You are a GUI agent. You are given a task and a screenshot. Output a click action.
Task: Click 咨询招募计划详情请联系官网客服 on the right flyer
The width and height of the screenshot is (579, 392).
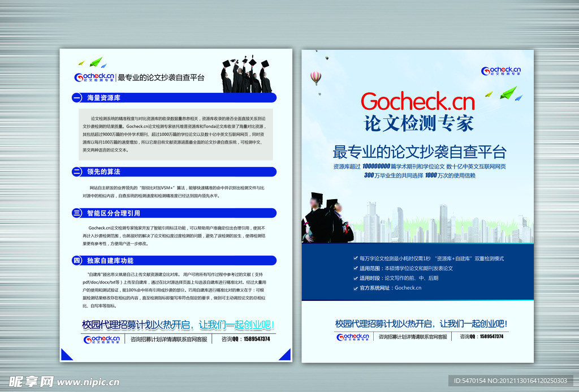pyautogui.click(x=412, y=337)
